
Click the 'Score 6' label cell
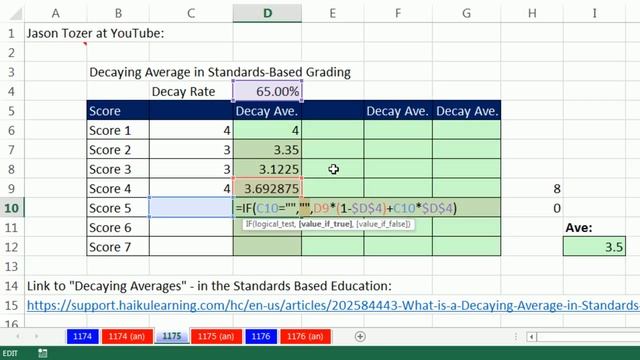[118, 227]
